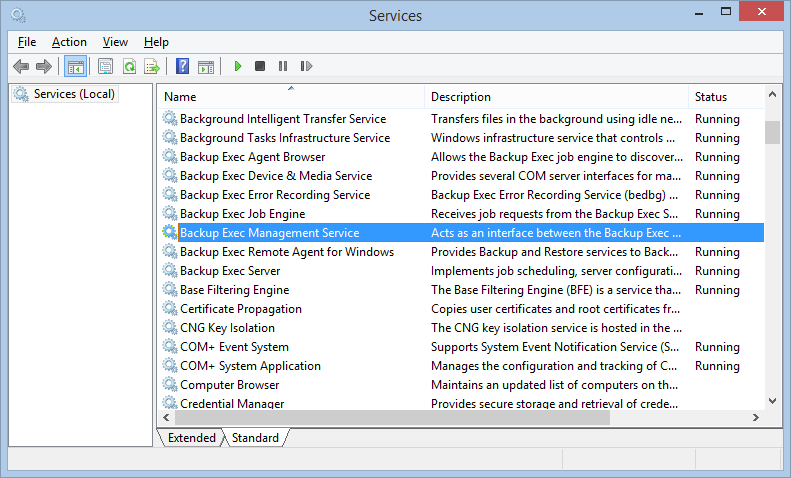The height and width of the screenshot is (478, 791).
Task: Click gear icon for CNG Key Isolation
Action: [170, 327]
